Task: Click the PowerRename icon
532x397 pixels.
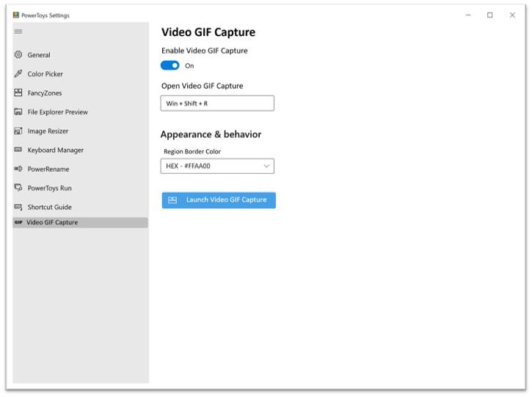Action: [x=18, y=169]
